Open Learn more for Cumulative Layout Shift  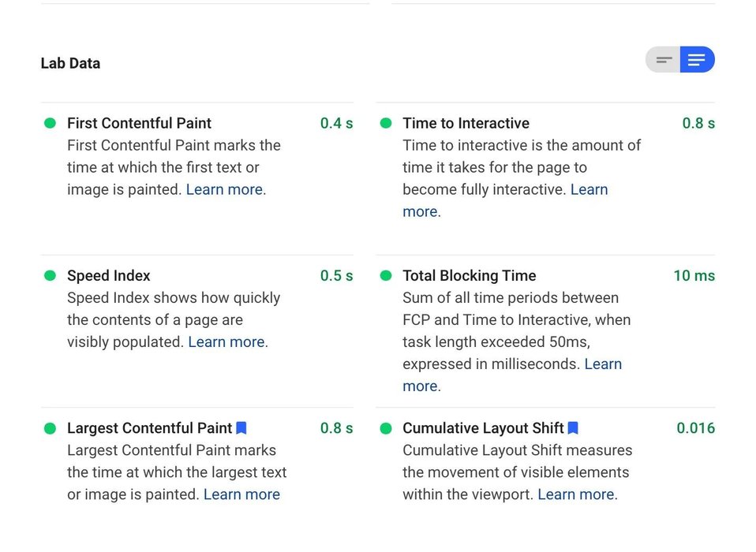(x=576, y=494)
